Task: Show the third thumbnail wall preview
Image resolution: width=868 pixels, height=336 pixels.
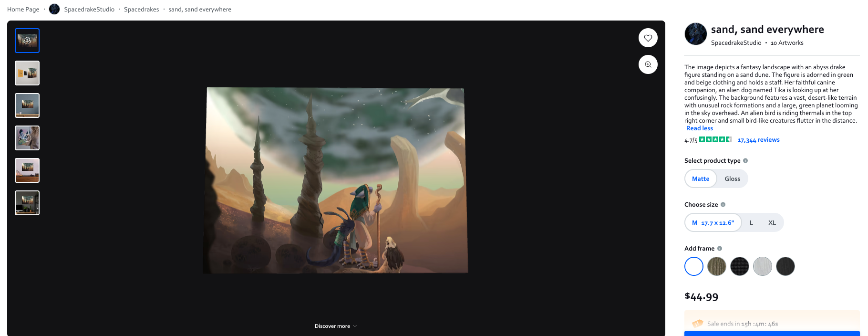Action: [x=27, y=105]
